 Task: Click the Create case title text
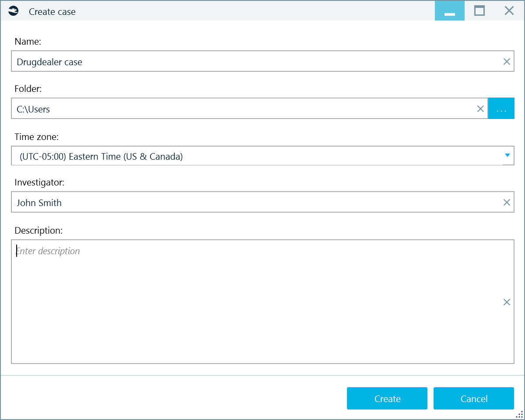[x=52, y=12]
